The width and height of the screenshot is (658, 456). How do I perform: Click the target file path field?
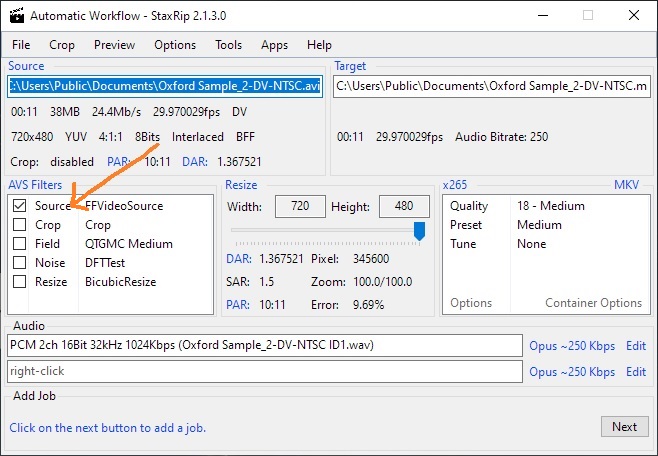pos(492,86)
